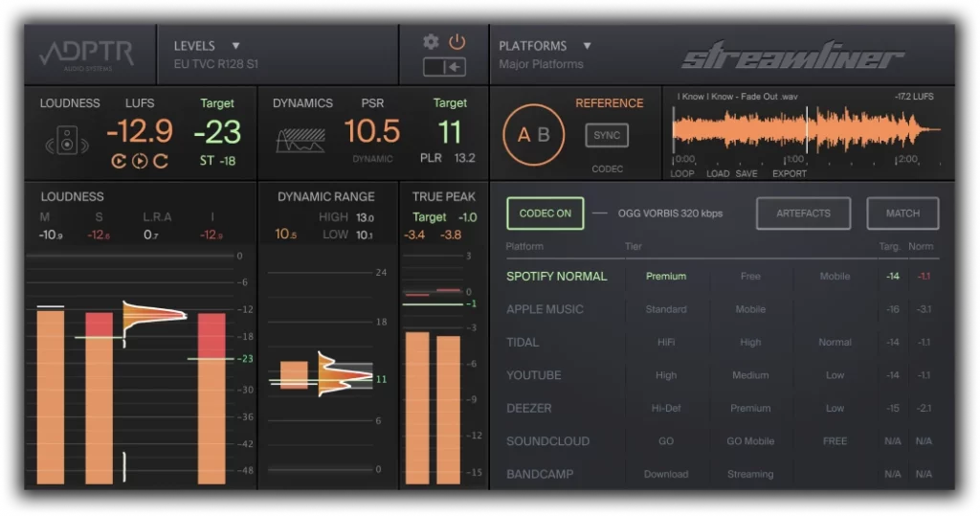Image resolution: width=980 pixels, height=516 pixels.
Task: Click the MATCH button
Action: (902, 213)
